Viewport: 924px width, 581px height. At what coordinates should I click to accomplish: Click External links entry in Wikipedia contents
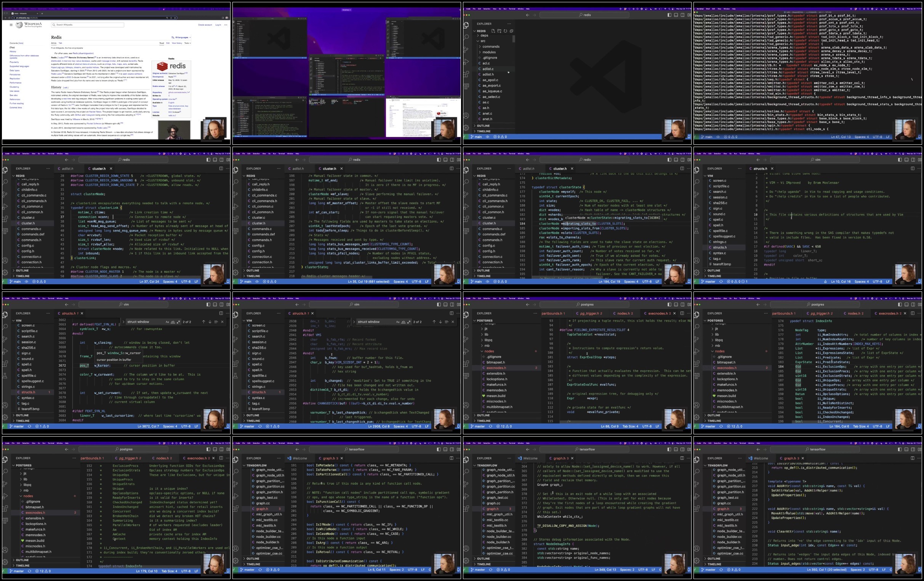pyautogui.click(x=16, y=107)
